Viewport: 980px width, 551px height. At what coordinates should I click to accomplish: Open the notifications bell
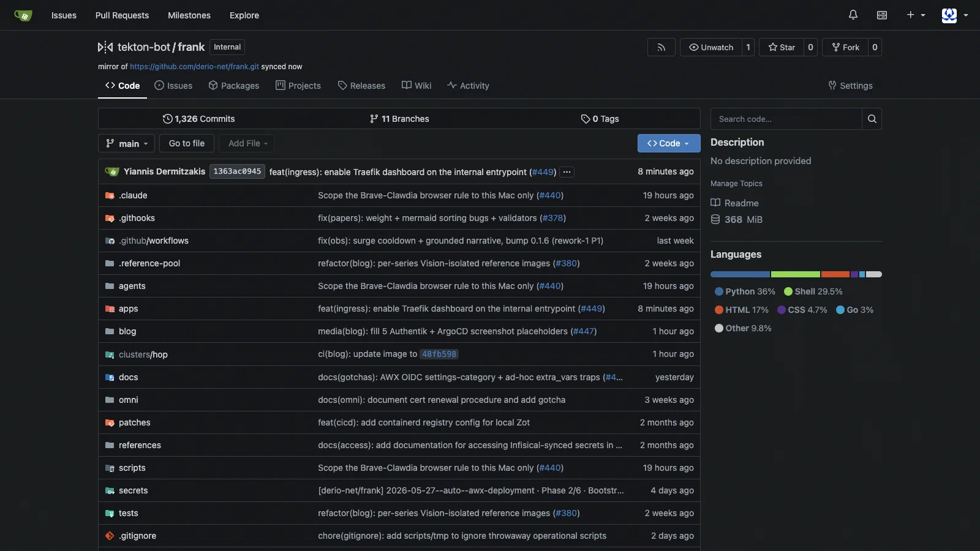[853, 15]
